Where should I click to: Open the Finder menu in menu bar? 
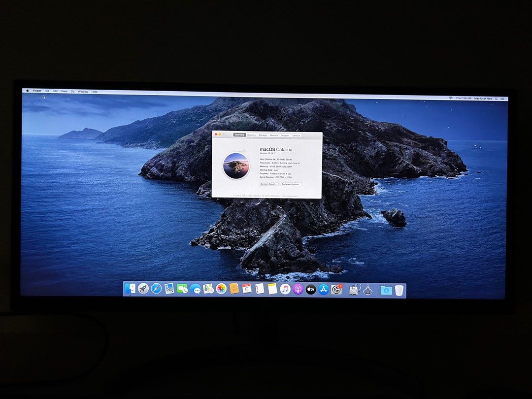coord(37,91)
